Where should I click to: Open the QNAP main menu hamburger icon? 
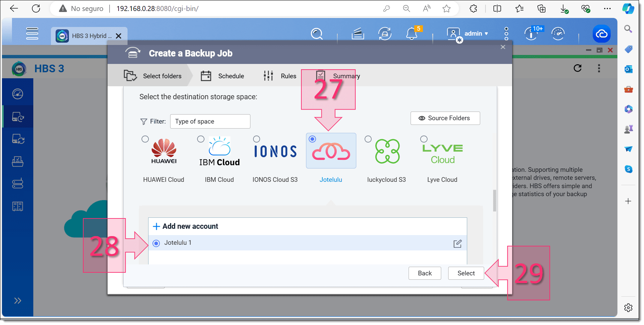[32, 34]
